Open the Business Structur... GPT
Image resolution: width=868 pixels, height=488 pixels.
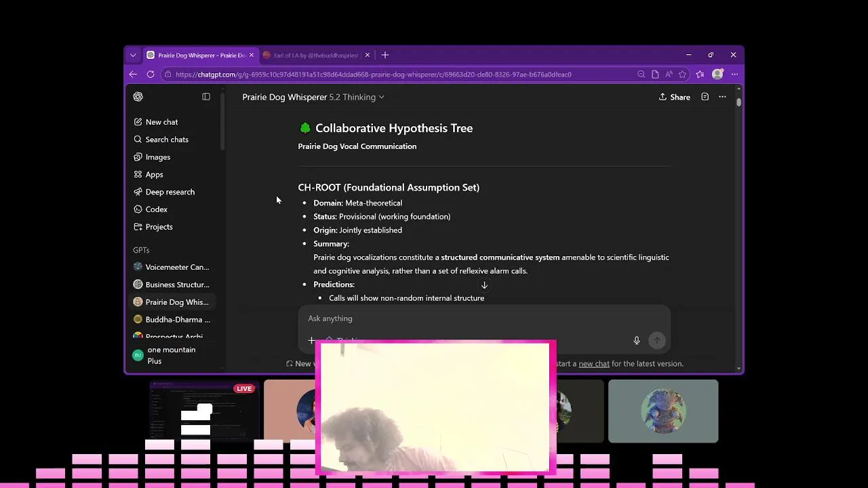pos(172,285)
